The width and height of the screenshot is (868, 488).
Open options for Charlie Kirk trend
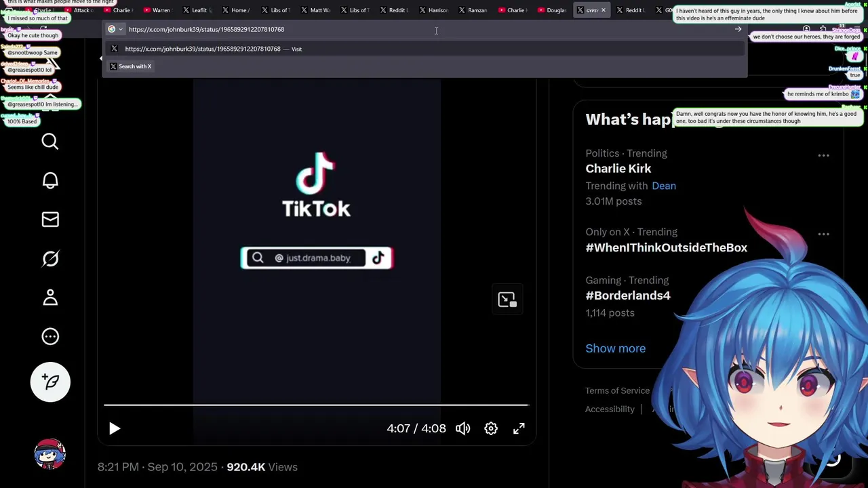823,155
